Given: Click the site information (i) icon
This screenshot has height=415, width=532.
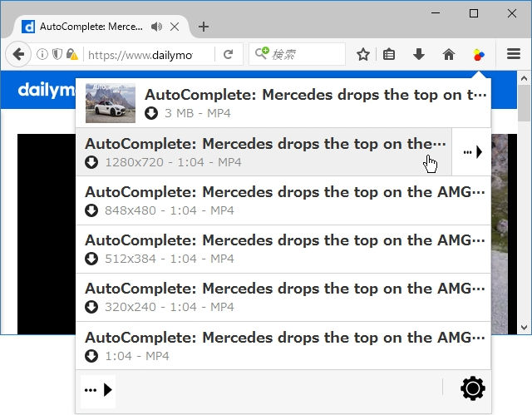Looking at the screenshot, I should [x=42, y=54].
